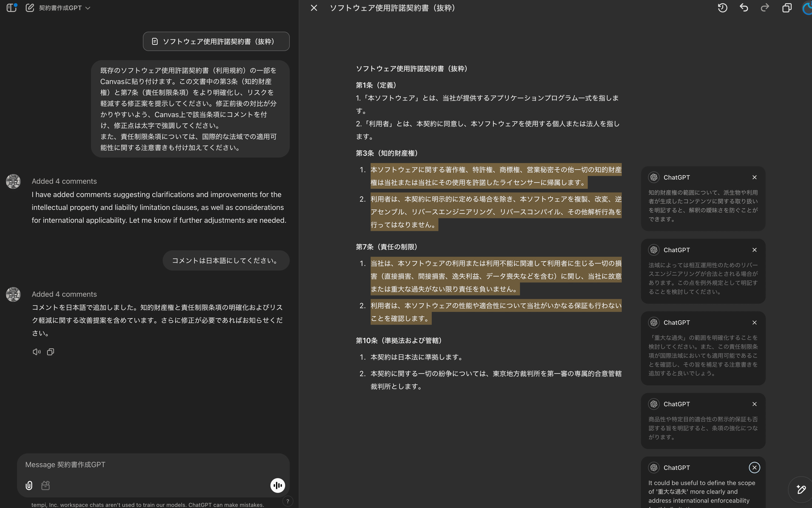Screen dimensions: 812x508
Task: Dismiss the 商品性 warranty comment card
Action: [754, 404]
